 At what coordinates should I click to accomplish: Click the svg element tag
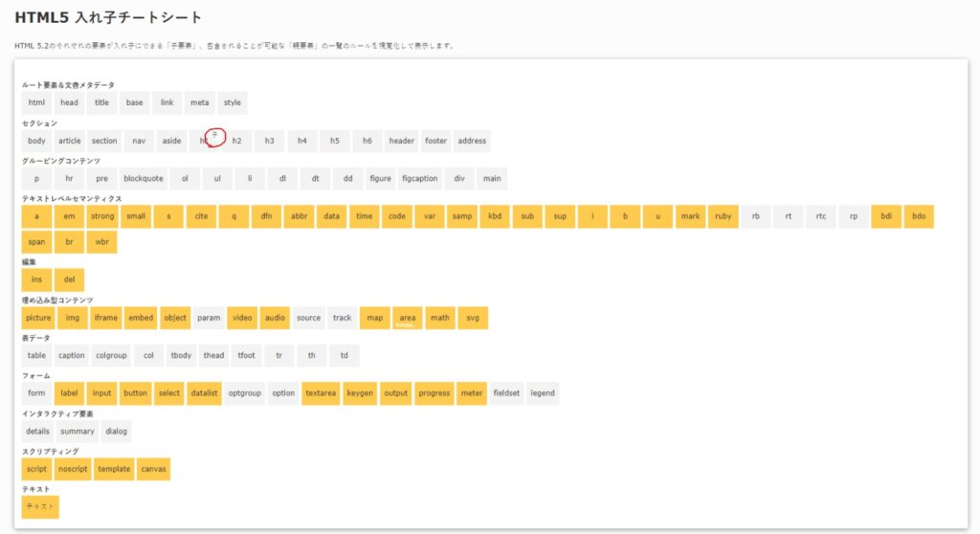point(472,318)
